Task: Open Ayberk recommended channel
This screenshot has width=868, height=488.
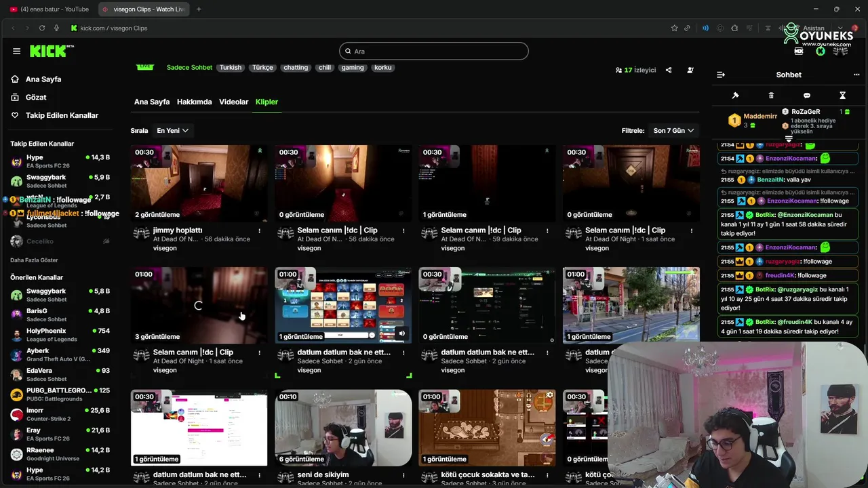Action: coord(60,354)
